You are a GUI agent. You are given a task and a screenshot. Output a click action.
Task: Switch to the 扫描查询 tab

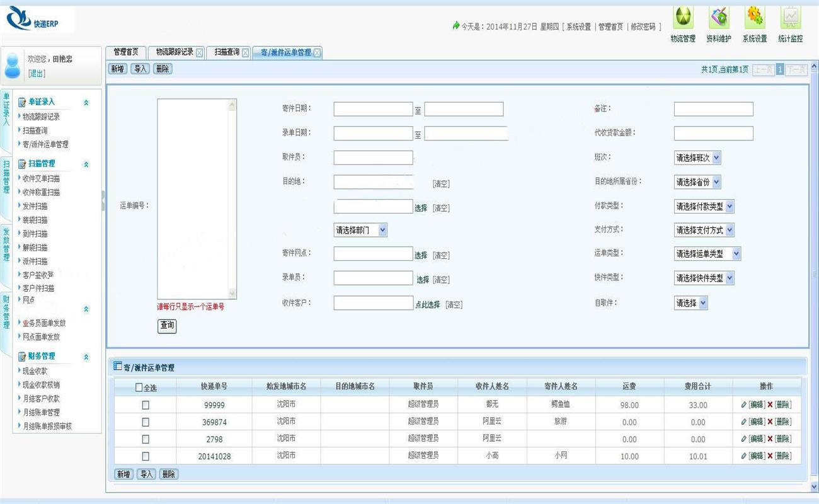pos(229,52)
